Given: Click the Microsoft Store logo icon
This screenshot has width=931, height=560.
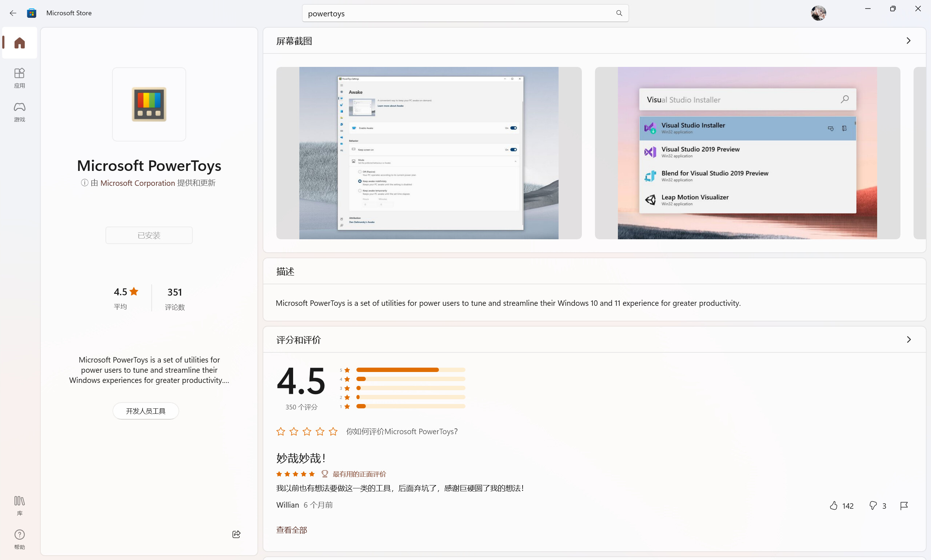Looking at the screenshot, I should click(x=32, y=13).
